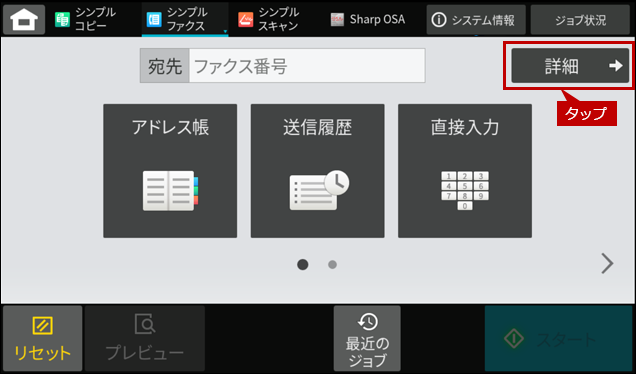Tap the 詳細 button
The image size is (636, 374).
click(x=570, y=65)
